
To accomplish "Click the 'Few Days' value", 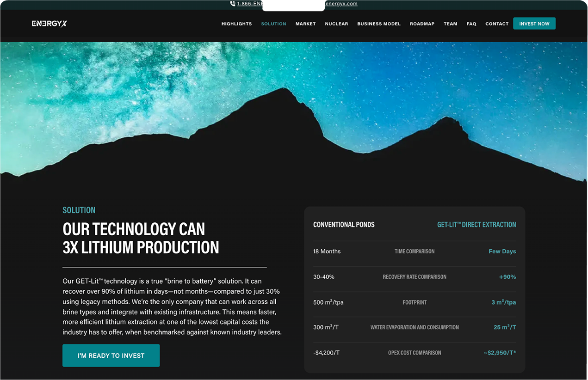I will [502, 251].
